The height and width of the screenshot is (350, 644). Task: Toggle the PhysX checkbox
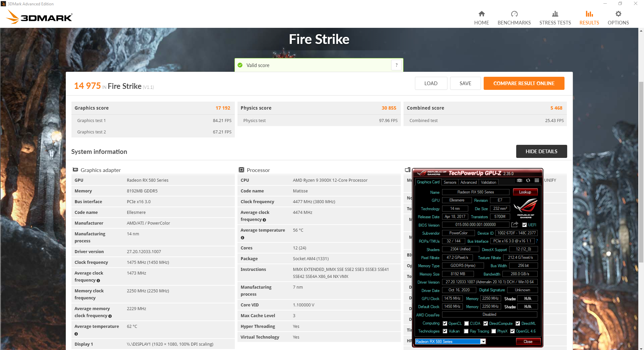click(494, 331)
